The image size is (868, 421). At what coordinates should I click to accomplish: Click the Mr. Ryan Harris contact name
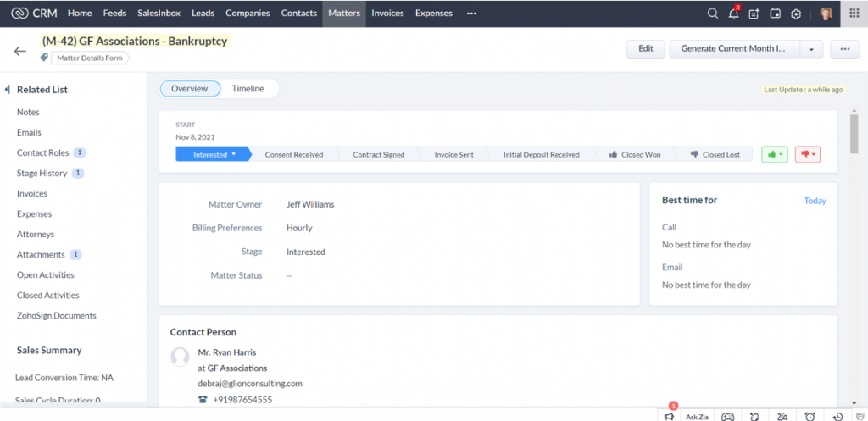pos(227,352)
